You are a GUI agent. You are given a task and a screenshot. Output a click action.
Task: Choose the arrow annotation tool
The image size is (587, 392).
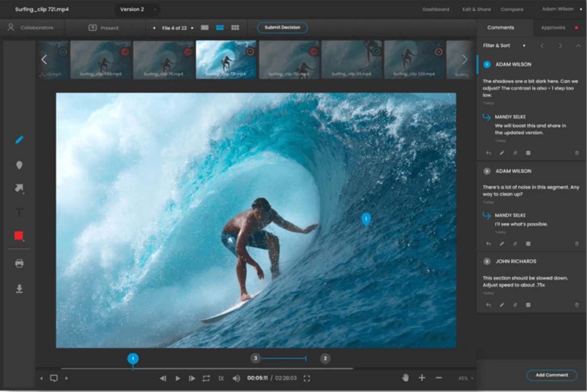click(x=19, y=189)
